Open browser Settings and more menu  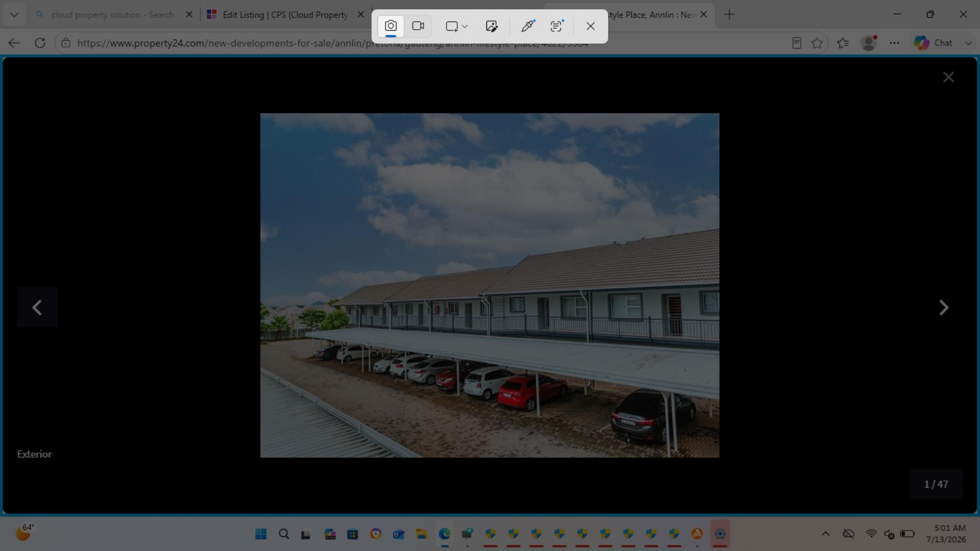tap(894, 43)
